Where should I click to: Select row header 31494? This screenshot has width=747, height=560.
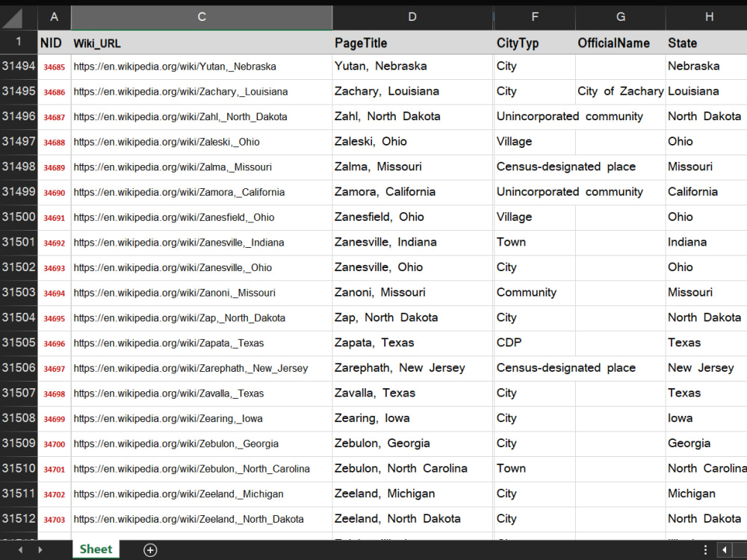click(19, 66)
